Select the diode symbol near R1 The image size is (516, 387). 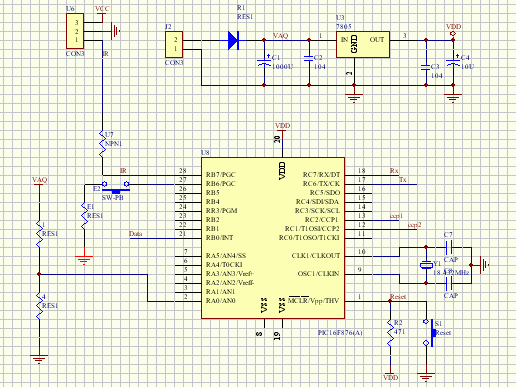pyautogui.click(x=233, y=40)
